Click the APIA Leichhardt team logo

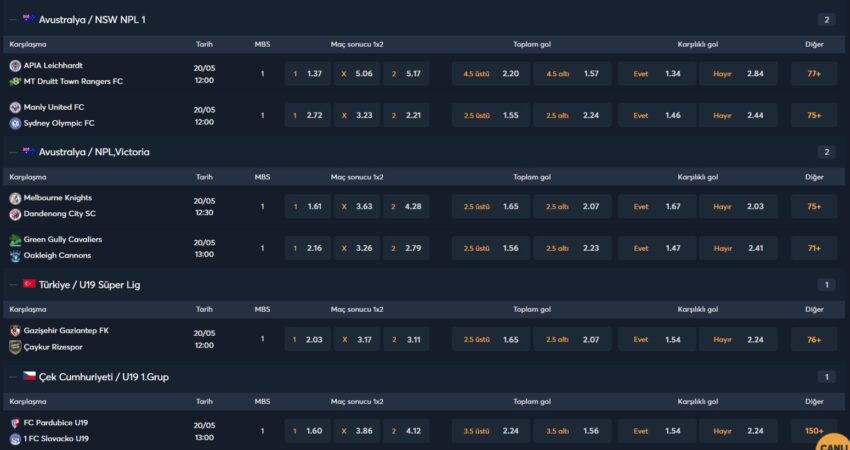click(15, 65)
